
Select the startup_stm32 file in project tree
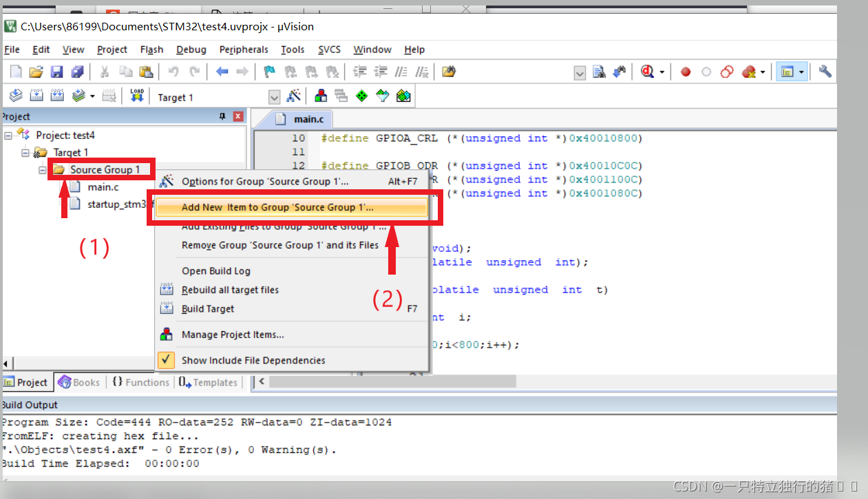(116, 204)
